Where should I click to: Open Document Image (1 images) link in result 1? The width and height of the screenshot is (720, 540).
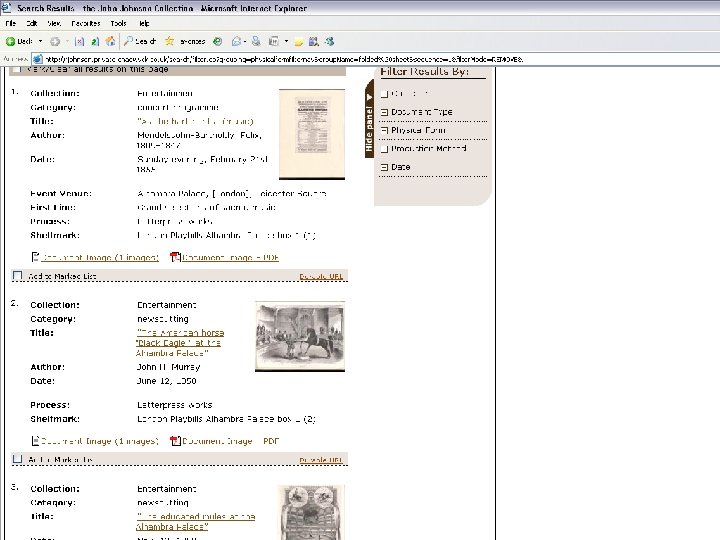click(x=100, y=258)
